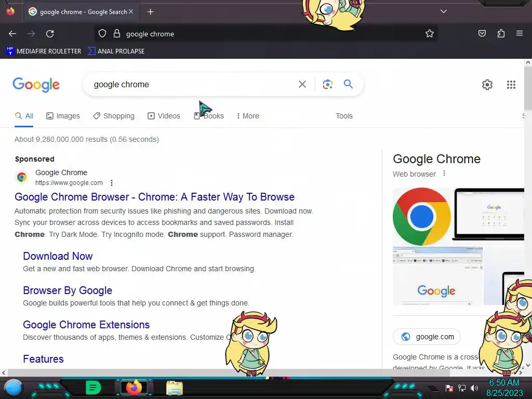Submit search with magnifier button

pyautogui.click(x=348, y=84)
